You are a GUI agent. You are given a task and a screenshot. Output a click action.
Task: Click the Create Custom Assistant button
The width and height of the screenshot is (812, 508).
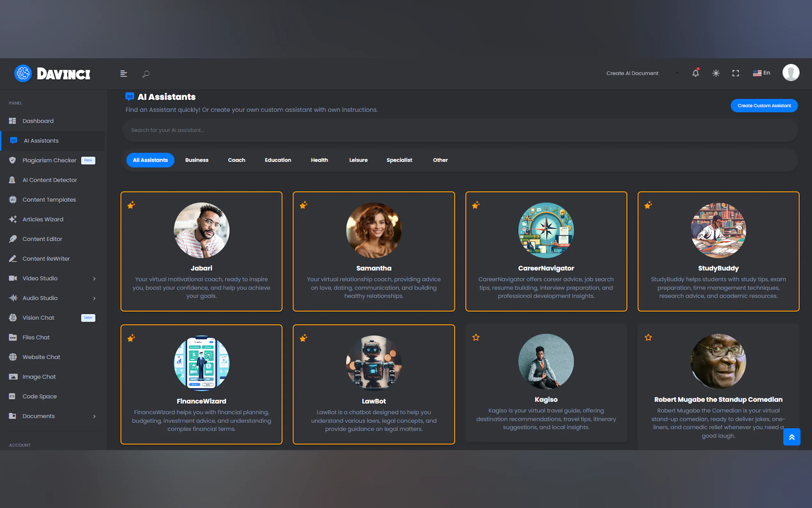coord(764,106)
